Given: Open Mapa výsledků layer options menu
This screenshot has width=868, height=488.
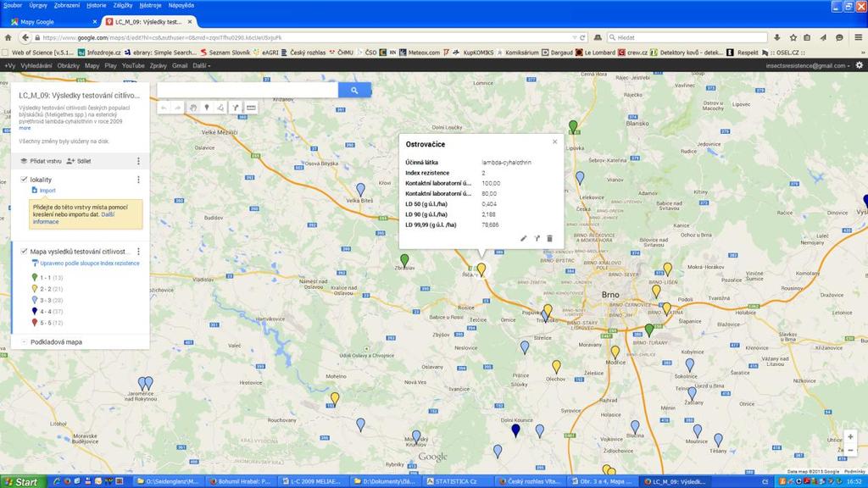Looking at the screenshot, I should click(138, 252).
